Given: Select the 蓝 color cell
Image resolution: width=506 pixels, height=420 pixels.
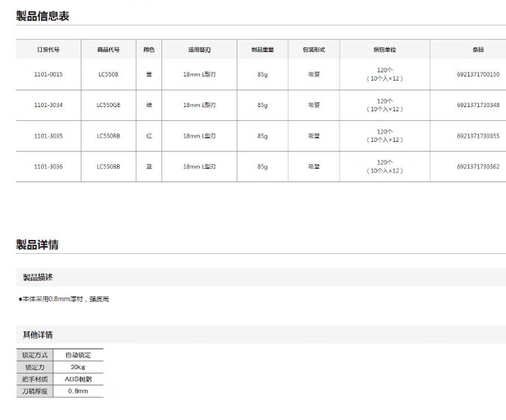Looking at the screenshot, I should pyautogui.click(x=148, y=167).
